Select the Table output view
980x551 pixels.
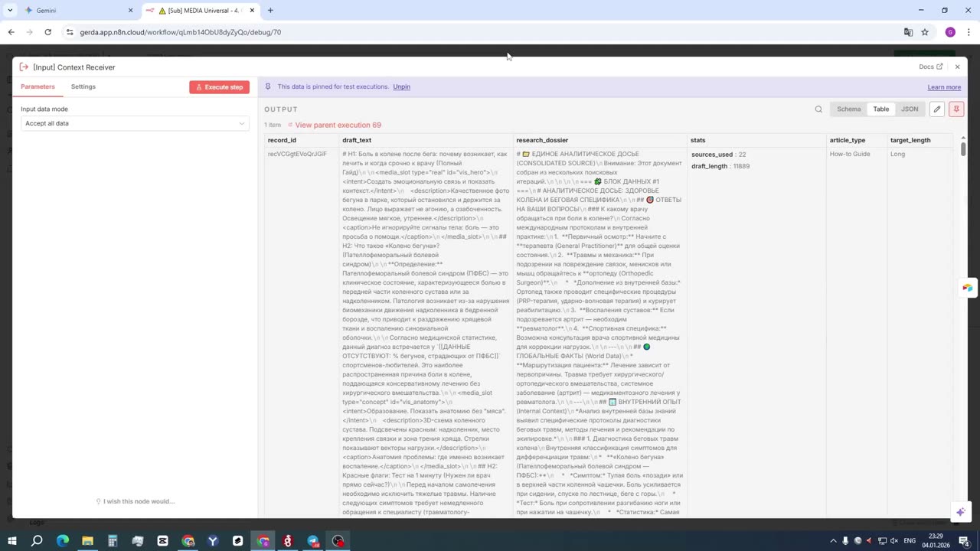pos(881,109)
